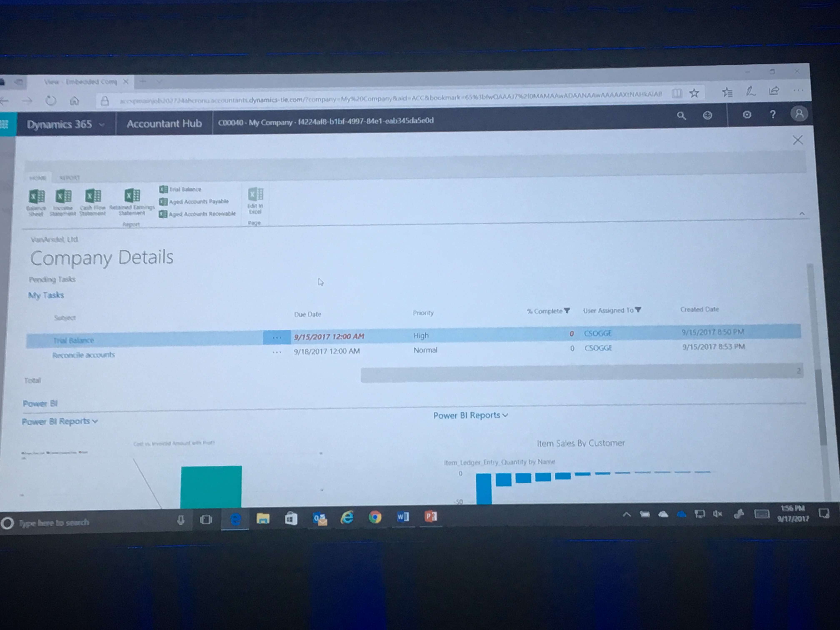Open the feedback smiley icon
840x630 pixels.
707,115
